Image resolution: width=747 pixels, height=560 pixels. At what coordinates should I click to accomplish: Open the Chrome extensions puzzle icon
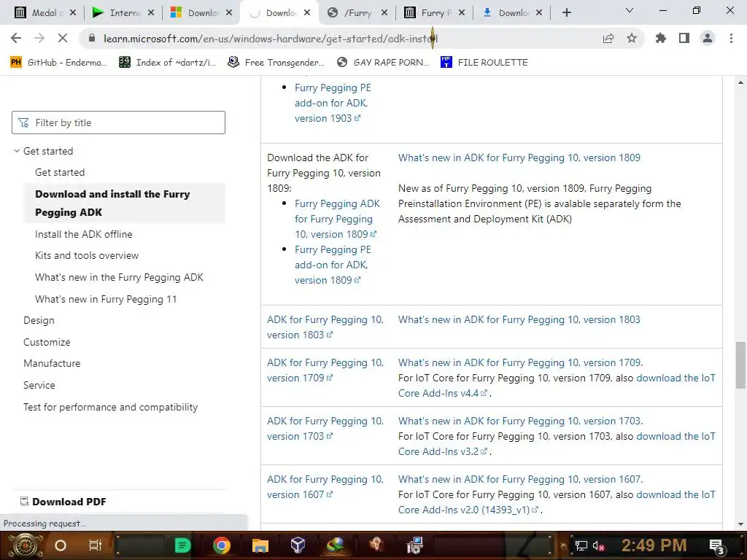(x=661, y=38)
